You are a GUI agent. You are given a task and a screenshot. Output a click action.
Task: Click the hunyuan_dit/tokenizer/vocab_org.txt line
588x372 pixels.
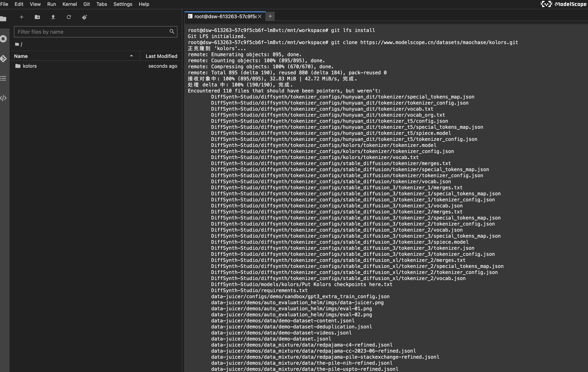click(x=328, y=115)
